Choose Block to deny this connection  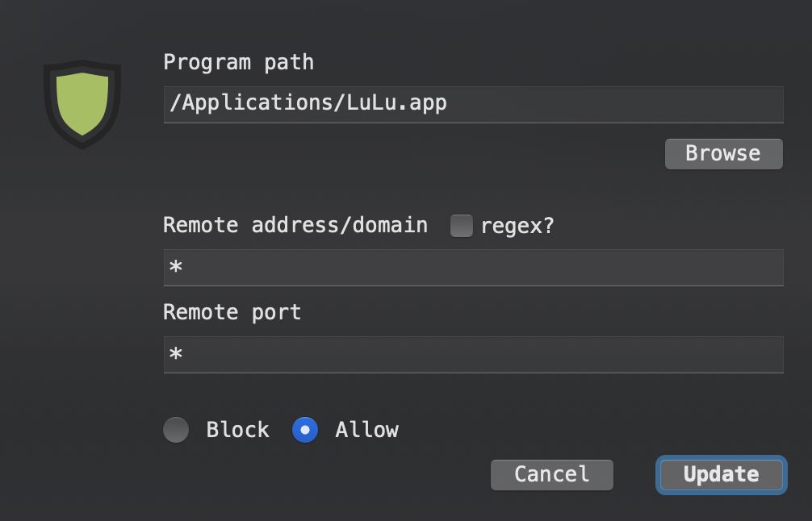[x=176, y=430]
